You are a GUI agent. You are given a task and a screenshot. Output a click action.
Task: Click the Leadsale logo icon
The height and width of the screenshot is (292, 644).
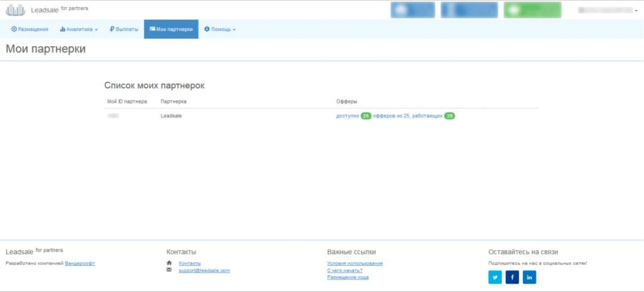pyautogui.click(x=15, y=10)
